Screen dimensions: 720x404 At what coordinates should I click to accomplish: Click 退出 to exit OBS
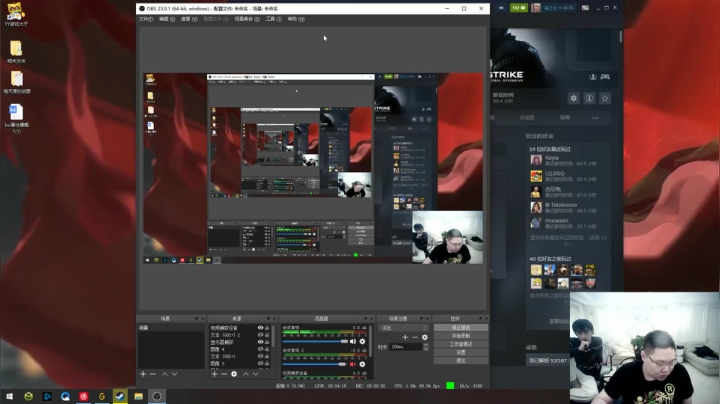click(x=461, y=361)
